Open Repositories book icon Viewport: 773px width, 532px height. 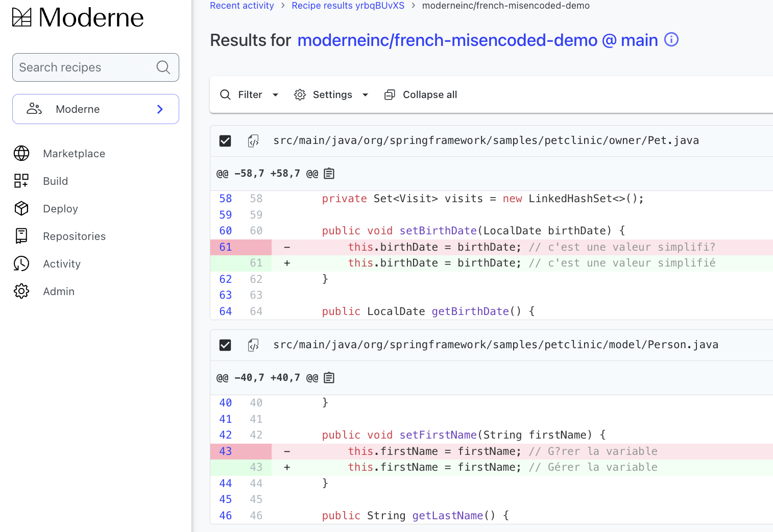tap(21, 236)
